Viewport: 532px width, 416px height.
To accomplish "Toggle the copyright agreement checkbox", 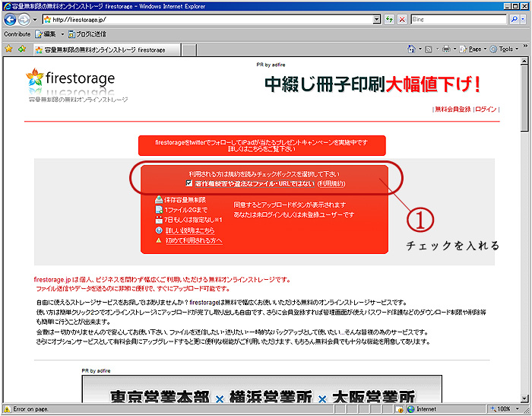I will (189, 183).
